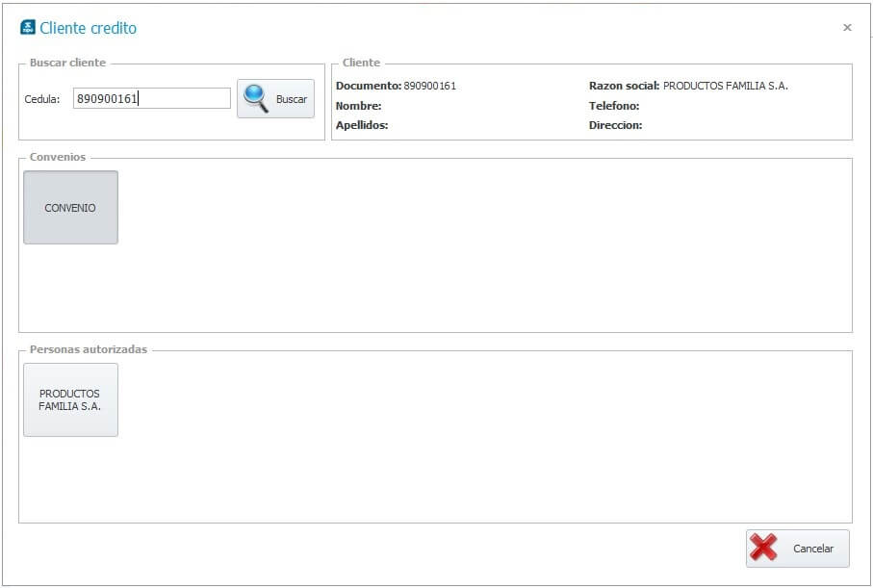This screenshot has width=873, height=588.
Task: Click the document value 890900161 in Cliente
Action: pyautogui.click(x=430, y=86)
